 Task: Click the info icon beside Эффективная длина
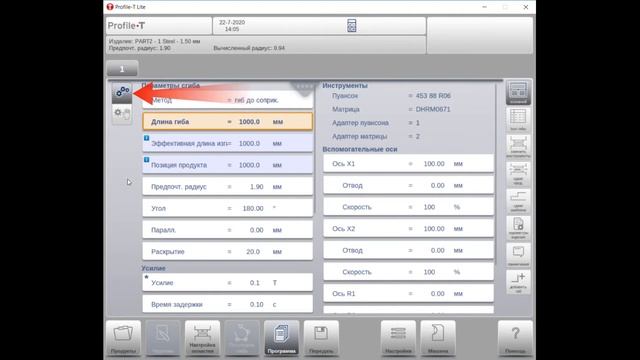click(147, 138)
